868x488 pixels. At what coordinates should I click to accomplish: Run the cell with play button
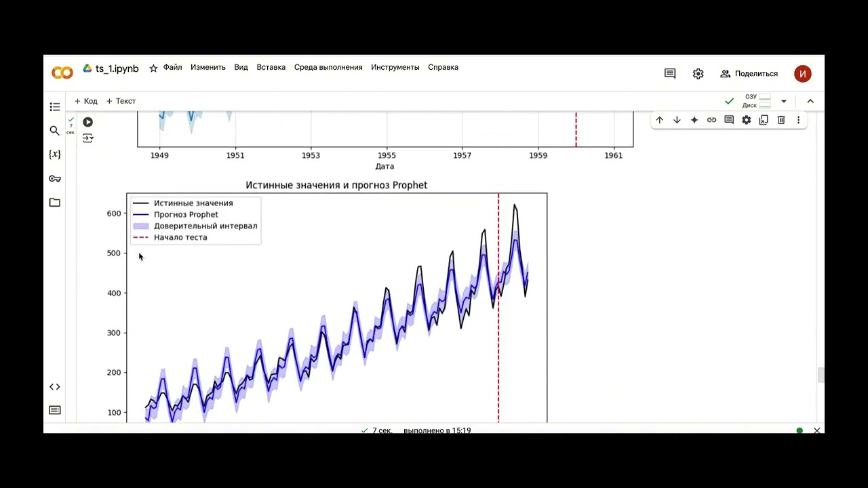88,122
